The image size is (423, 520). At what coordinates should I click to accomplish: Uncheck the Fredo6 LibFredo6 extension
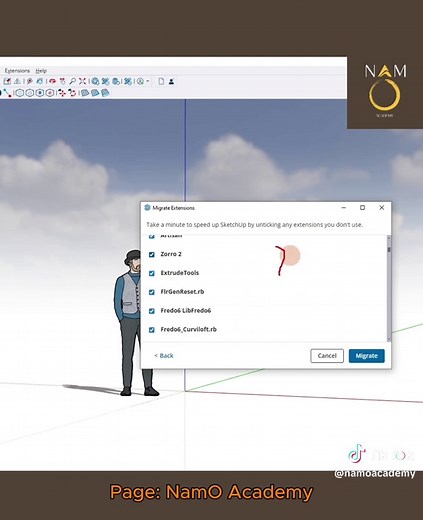152,311
